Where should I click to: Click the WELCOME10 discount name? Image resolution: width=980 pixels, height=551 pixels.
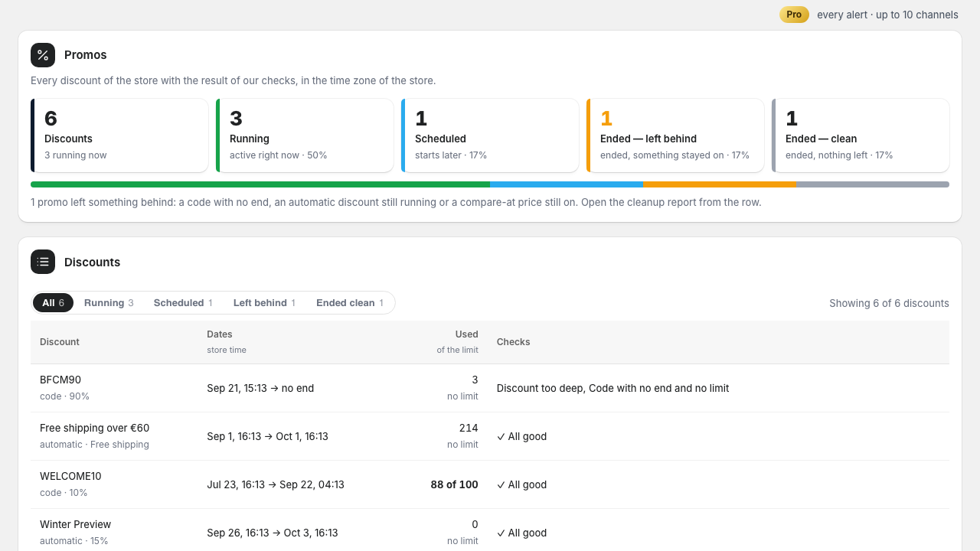pyautogui.click(x=70, y=476)
